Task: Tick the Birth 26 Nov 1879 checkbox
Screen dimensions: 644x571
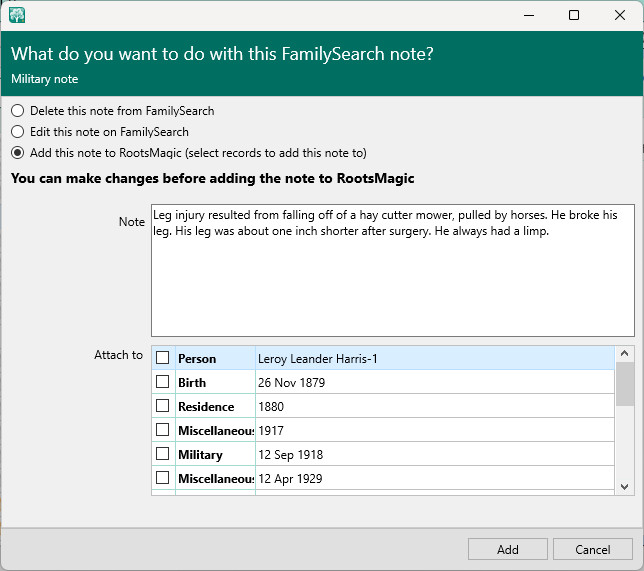Action: click(x=162, y=383)
